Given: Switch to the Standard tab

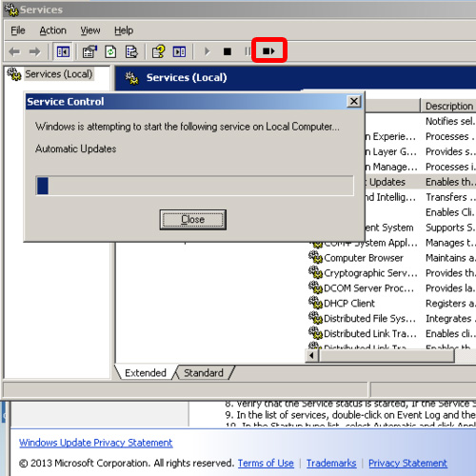Looking at the screenshot, I should pos(204,372).
